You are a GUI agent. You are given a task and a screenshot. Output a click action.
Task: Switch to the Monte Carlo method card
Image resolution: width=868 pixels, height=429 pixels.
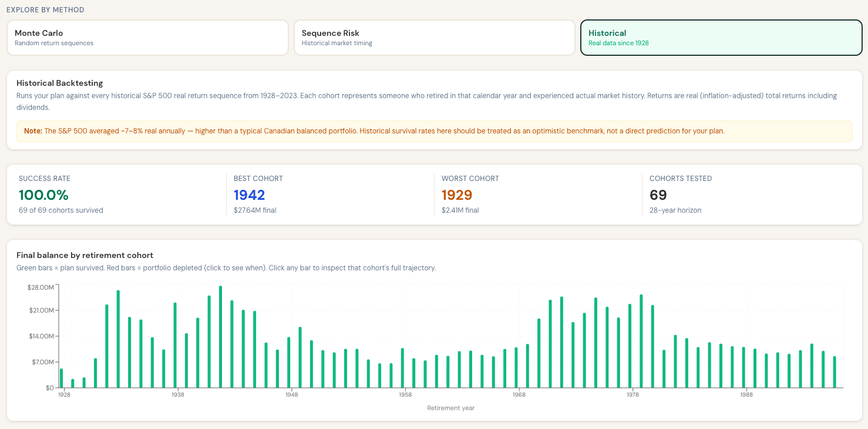(147, 38)
